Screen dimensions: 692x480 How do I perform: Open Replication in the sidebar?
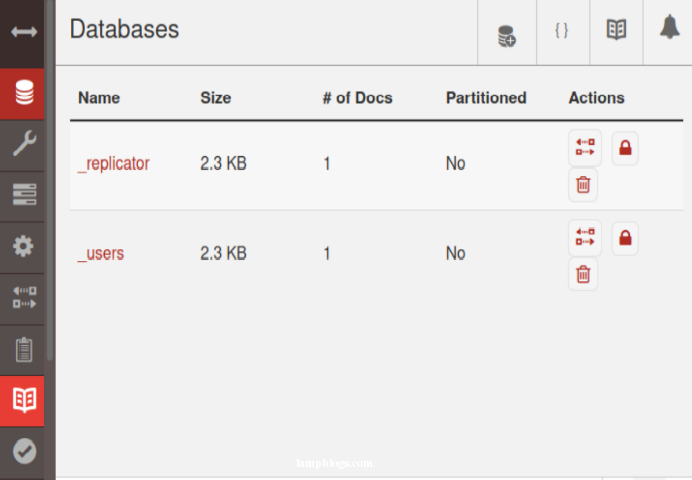point(24,297)
